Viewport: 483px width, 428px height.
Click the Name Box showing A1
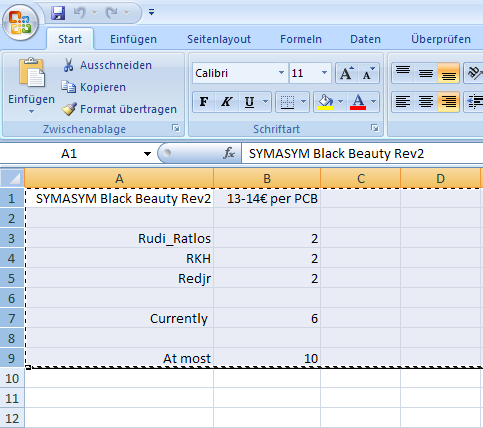coord(69,154)
